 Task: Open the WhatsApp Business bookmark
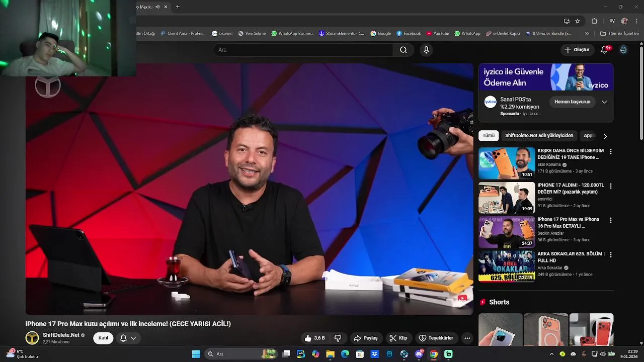292,34
